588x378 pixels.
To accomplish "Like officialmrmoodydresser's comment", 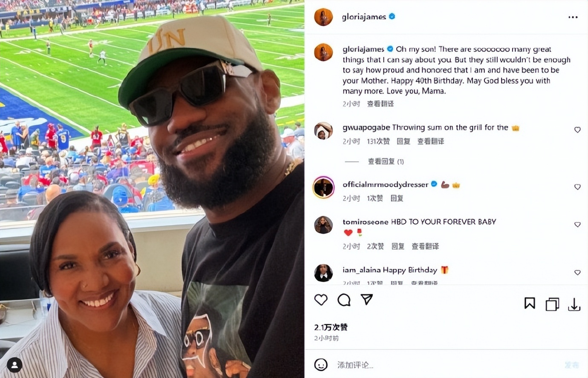I will (x=577, y=187).
